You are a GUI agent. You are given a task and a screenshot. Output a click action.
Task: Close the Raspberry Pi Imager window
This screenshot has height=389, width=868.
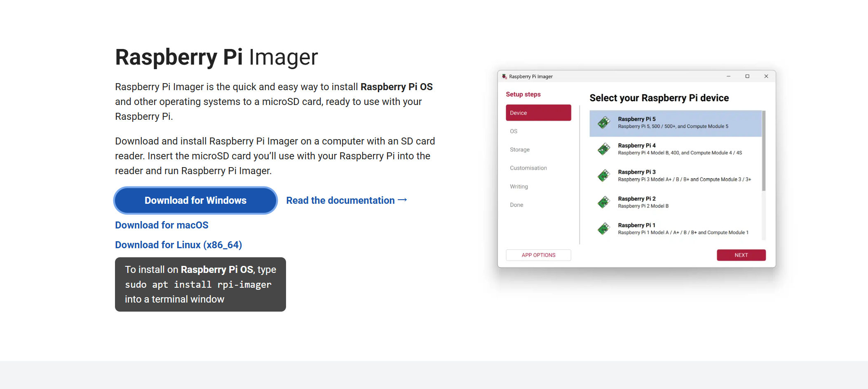click(766, 77)
